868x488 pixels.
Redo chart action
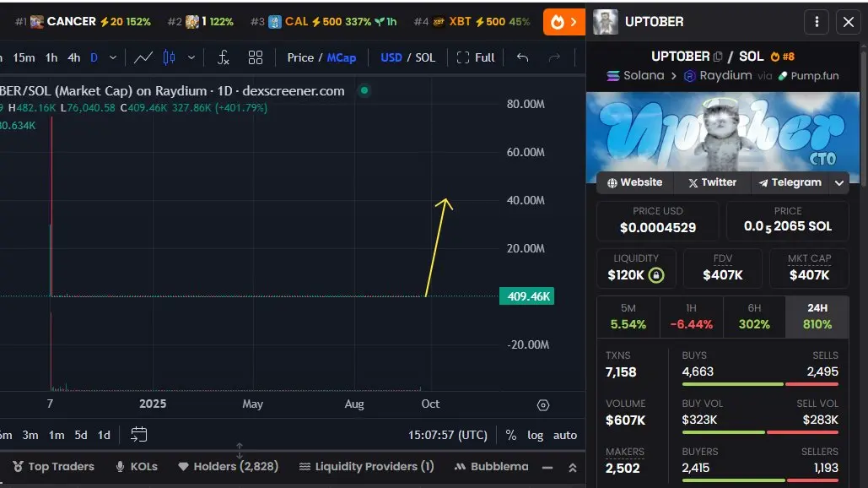[554, 57]
